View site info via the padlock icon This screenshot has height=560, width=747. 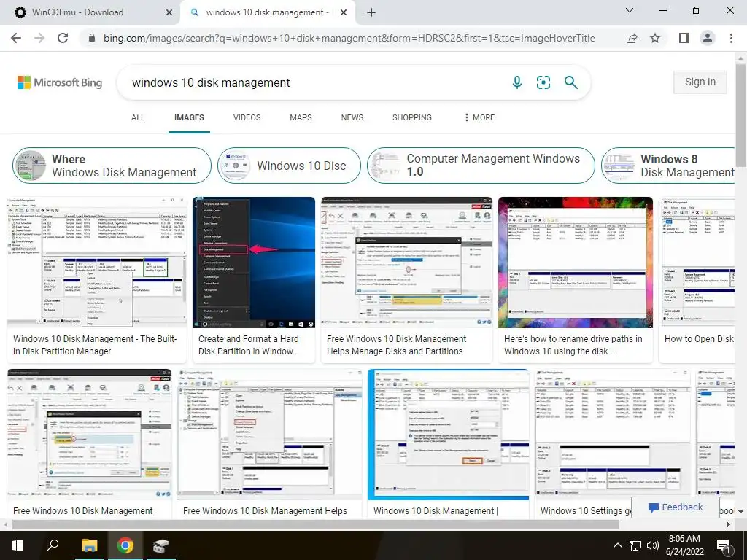[x=92, y=38]
